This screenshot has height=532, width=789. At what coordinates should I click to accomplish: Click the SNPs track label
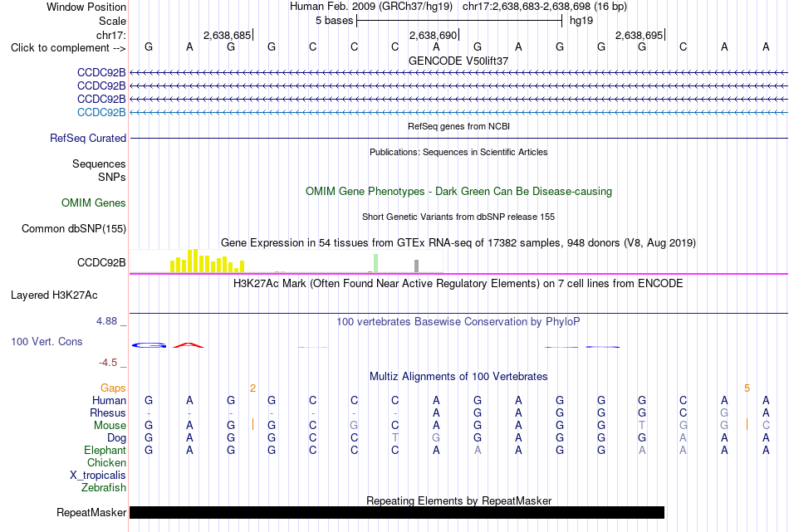[112, 177]
